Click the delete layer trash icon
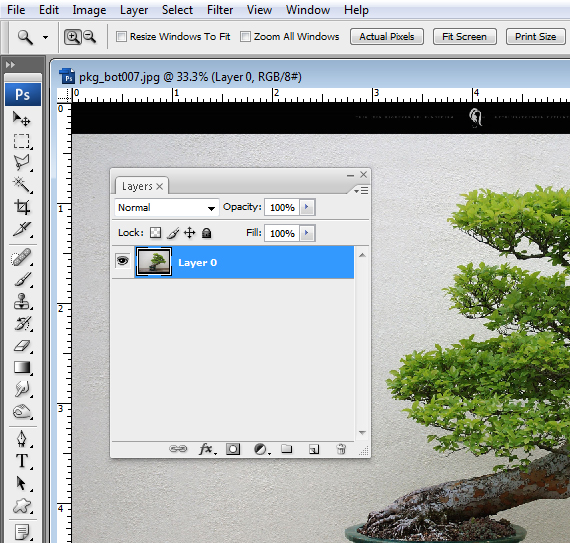Screen dimensions: 570x543 click(341, 449)
